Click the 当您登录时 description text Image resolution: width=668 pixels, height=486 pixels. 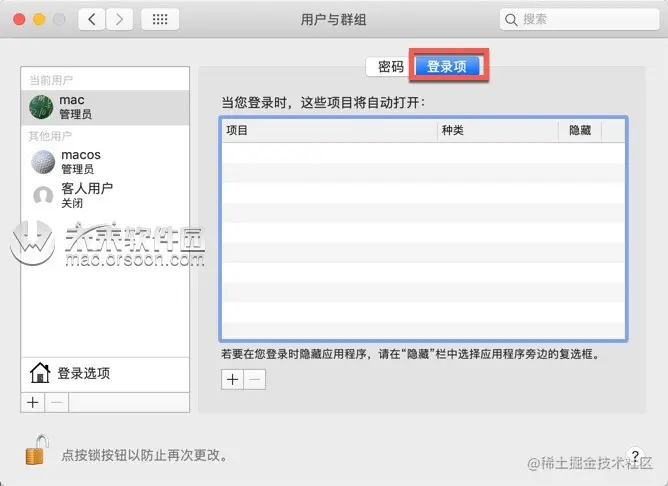coord(323,103)
